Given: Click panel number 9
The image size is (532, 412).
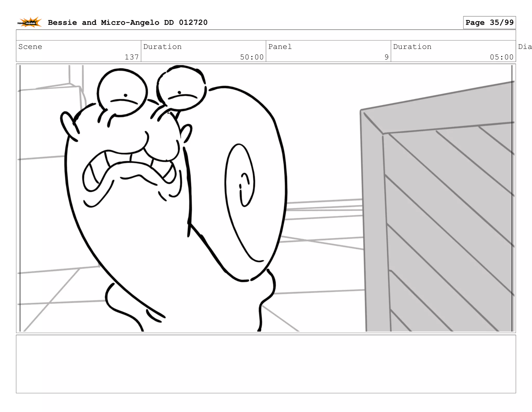Looking at the screenshot, I should pos(386,57).
